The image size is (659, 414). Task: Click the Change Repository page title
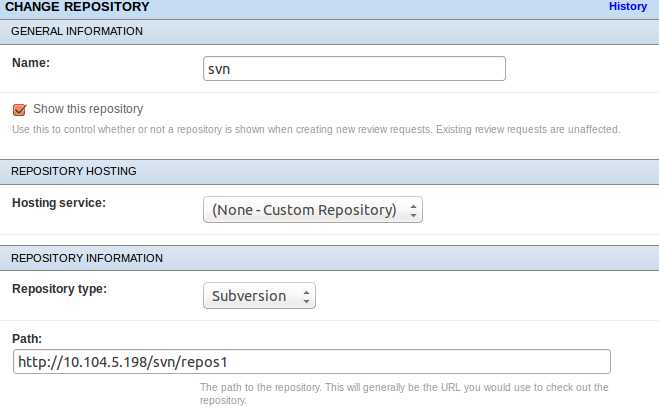point(76,7)
